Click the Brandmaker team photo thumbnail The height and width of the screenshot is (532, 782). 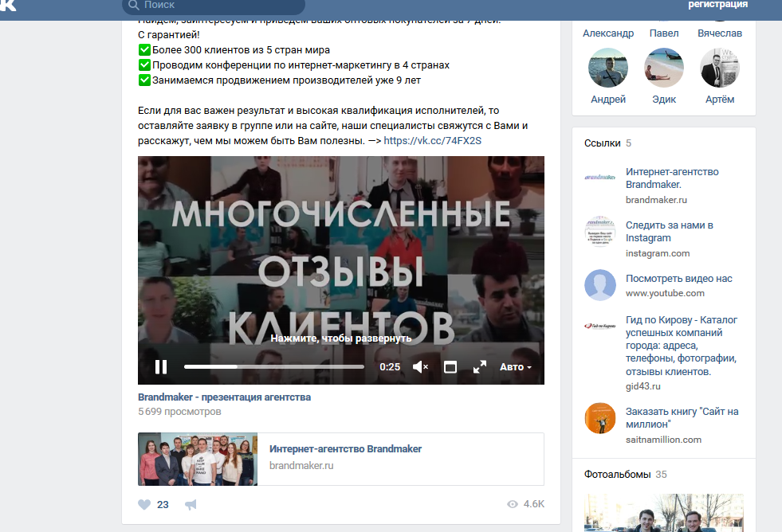[x=198, y=460]
